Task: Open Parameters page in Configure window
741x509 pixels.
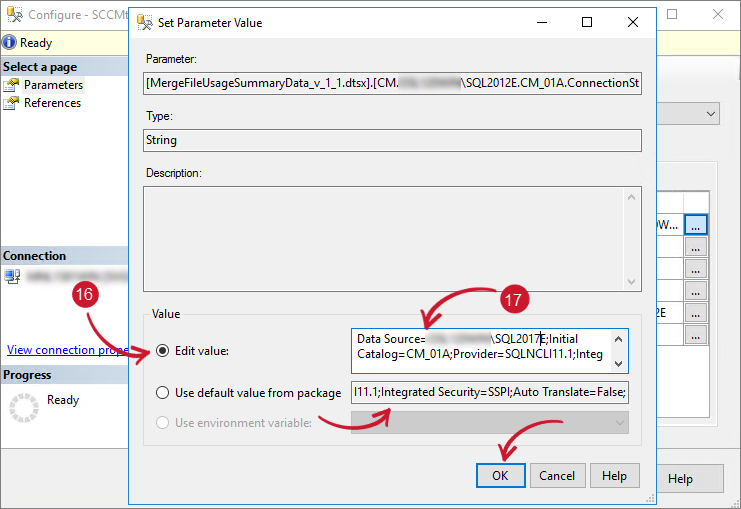Action: click(53, 85)
